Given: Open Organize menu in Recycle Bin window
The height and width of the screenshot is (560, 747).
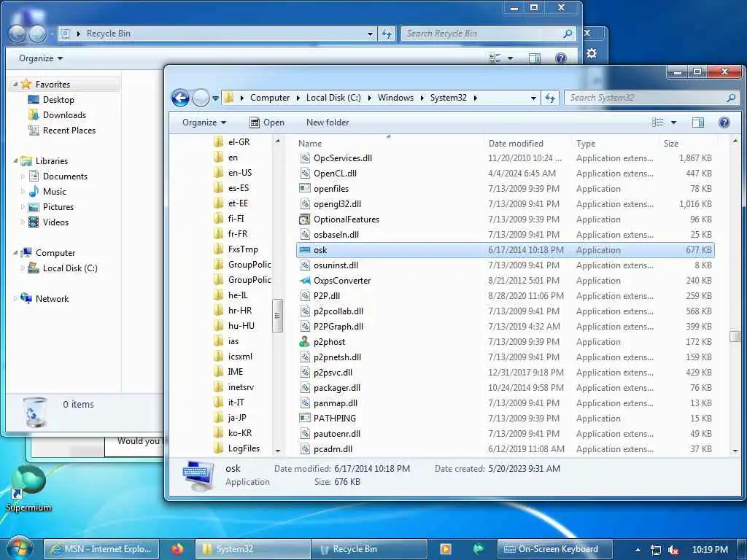Looking at the screenshot, I should [x=41, y=58].
